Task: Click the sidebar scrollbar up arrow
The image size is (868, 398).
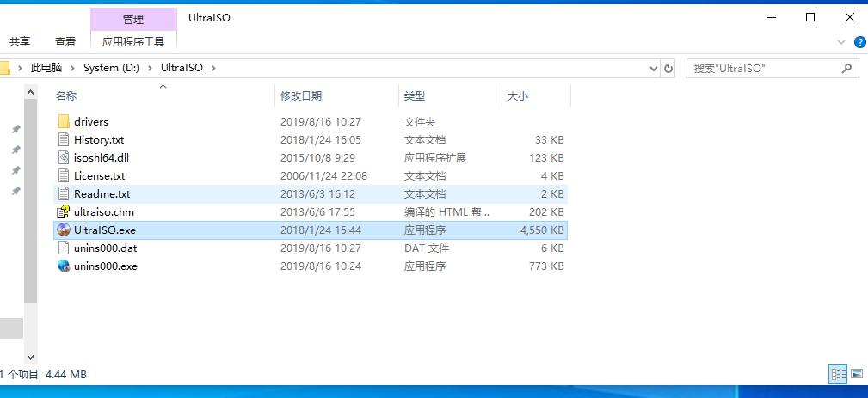Action: [30, 92]
